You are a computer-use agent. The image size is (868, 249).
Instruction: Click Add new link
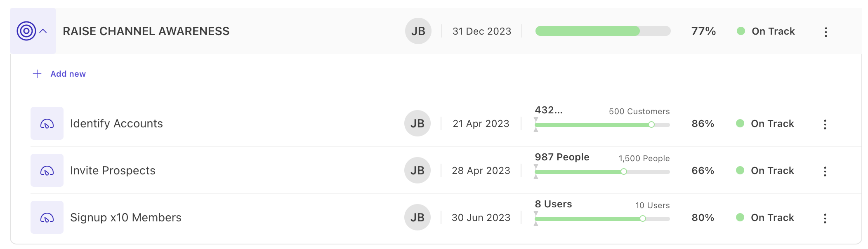coord(68,74)
